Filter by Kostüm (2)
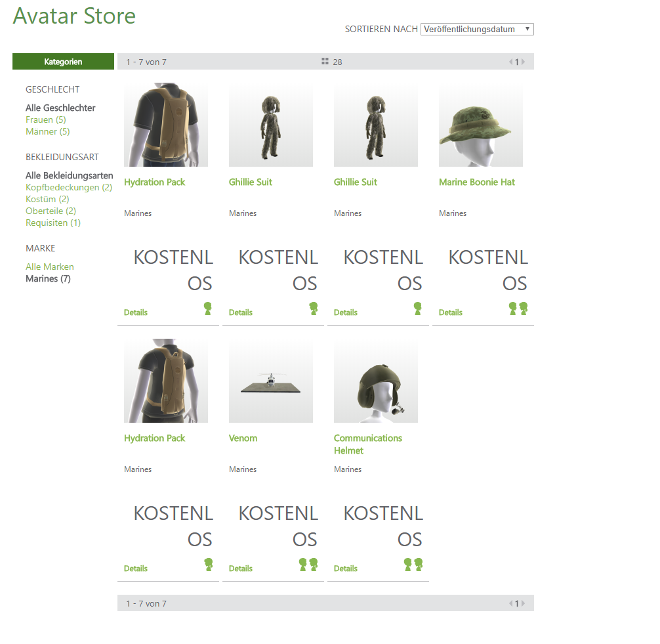660x644 pixels. (x=47, y=199)
